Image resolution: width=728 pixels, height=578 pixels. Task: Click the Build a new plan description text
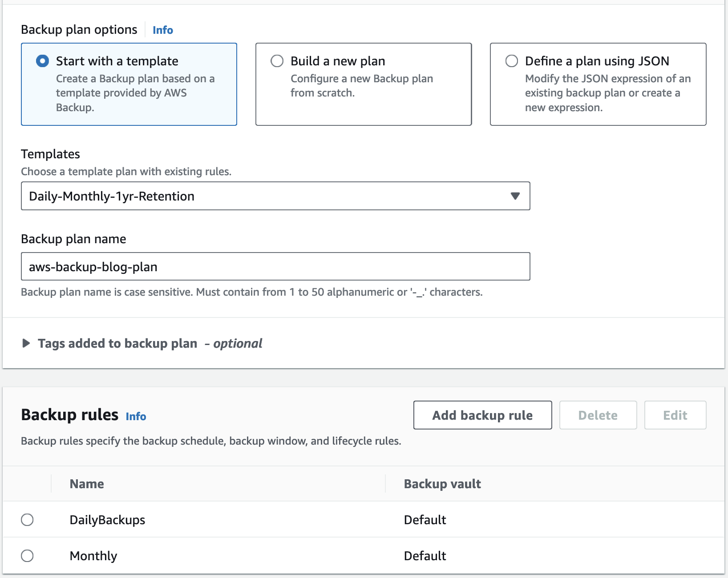(x=361, y=86)
